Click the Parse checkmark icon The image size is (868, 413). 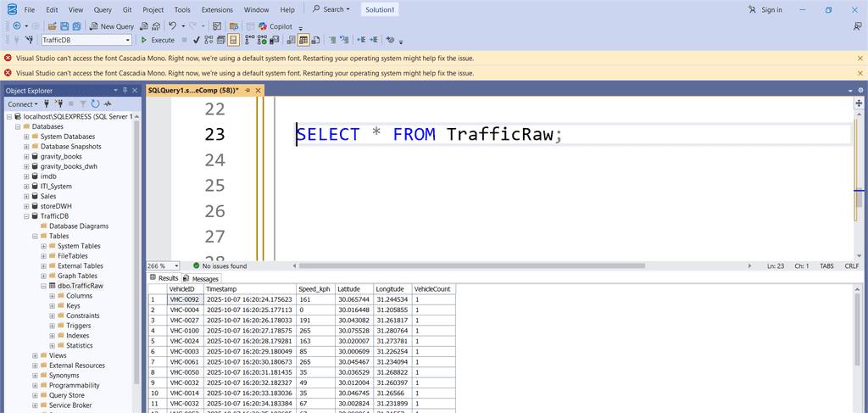[197, 40]
